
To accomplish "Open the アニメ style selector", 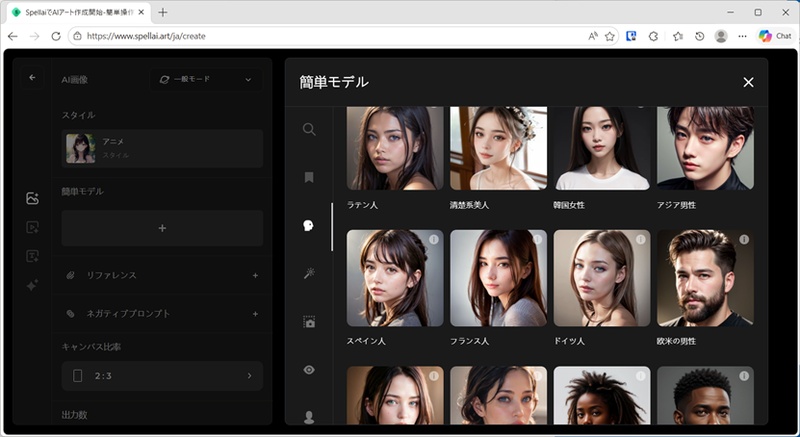I will click(162, 148).
